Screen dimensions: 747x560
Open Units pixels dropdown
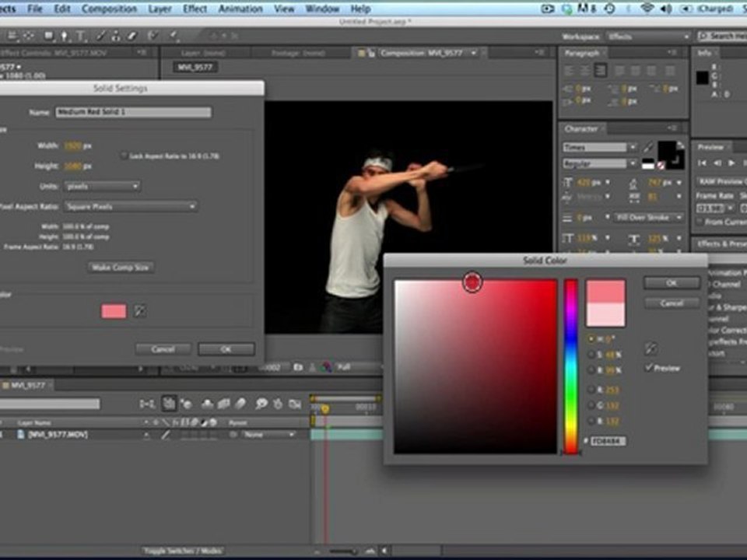click(102, 186)
